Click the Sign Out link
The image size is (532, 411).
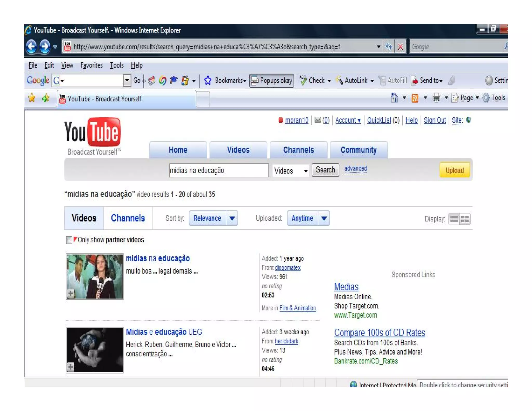(x=434, y=120)
